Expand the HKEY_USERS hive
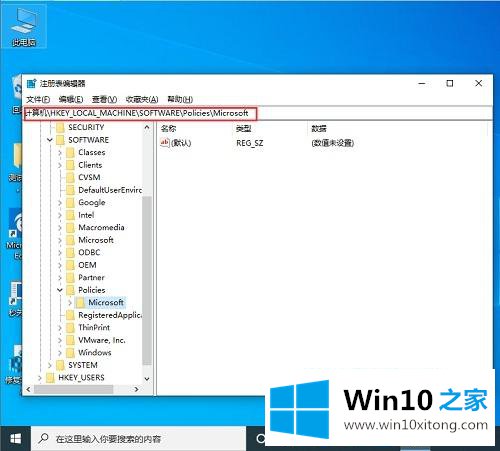 (x=40, y=378)
